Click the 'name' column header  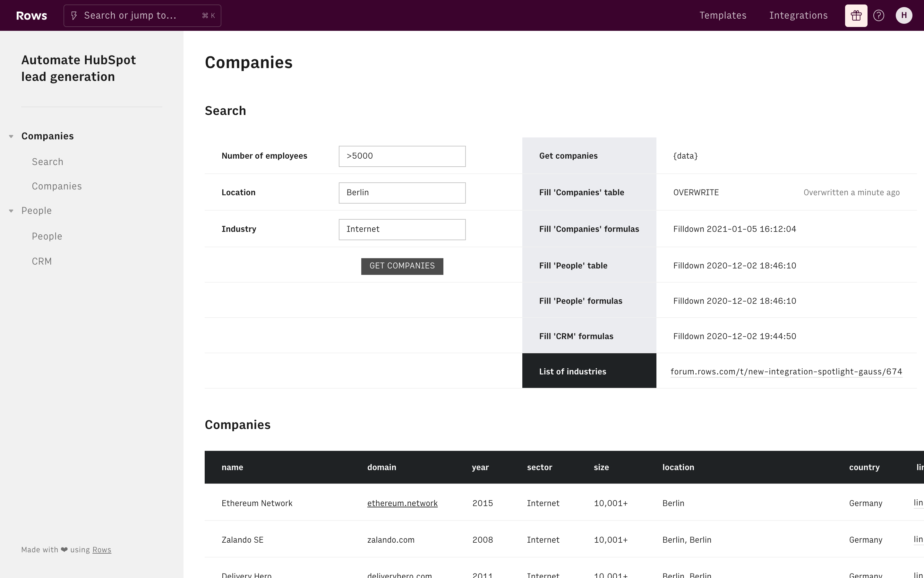[232, 467]
